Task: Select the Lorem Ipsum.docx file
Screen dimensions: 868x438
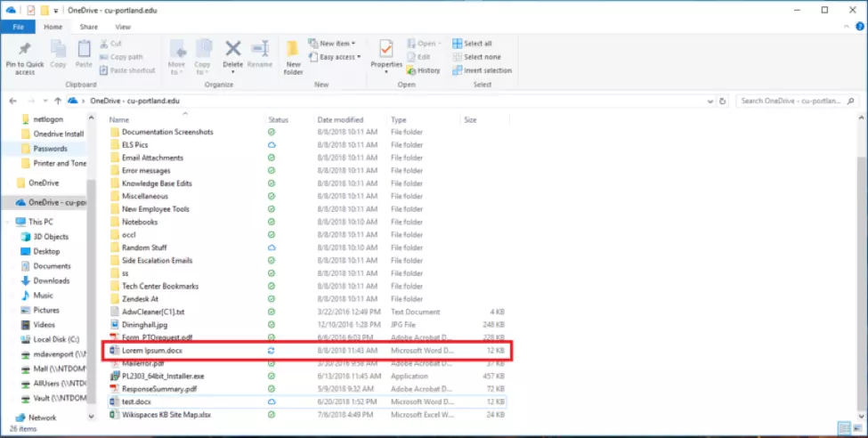Action: click(306, 351)
